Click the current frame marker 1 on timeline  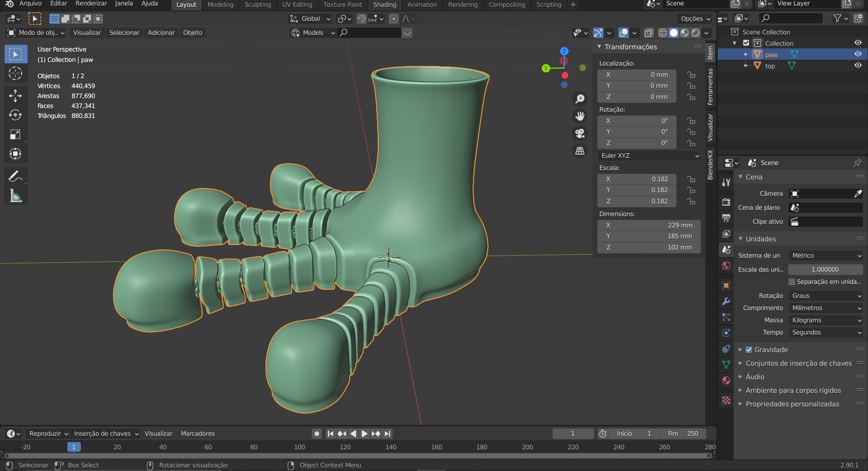coord(74,447)
